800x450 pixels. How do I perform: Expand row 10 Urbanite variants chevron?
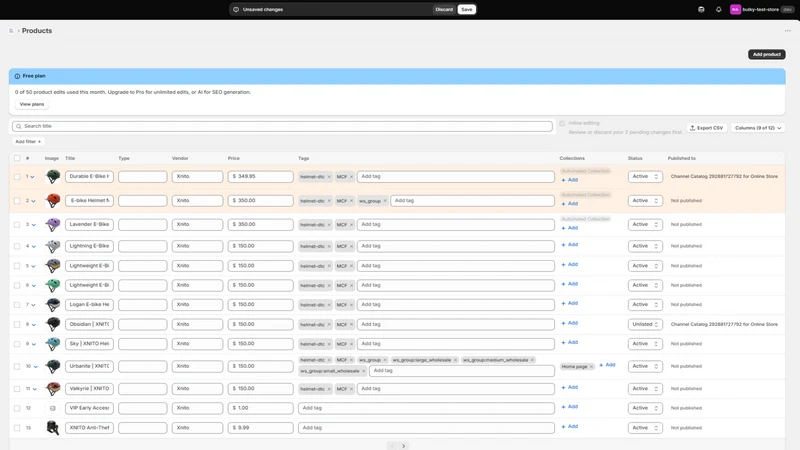[35, 367]
